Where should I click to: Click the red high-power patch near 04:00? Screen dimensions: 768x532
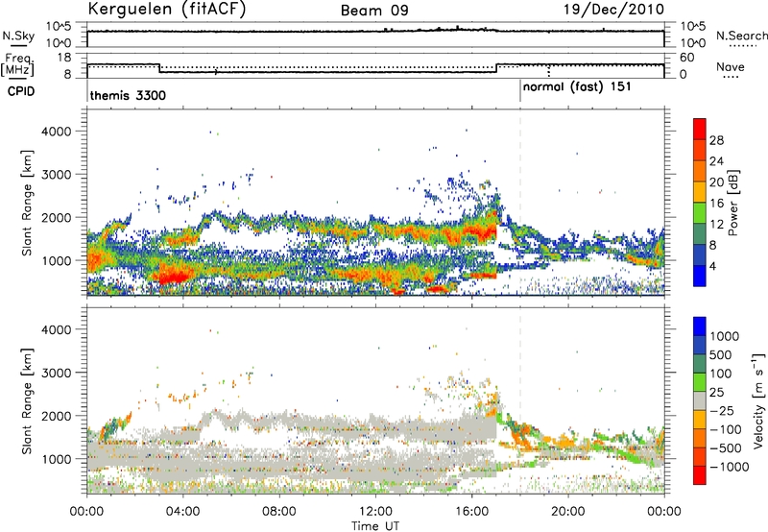click(x=174, y=278)
